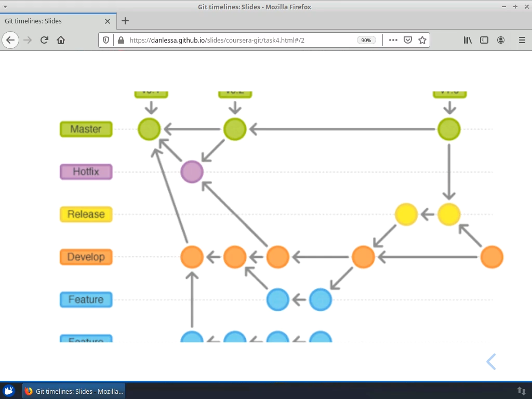The height and width of the screenshot is (399, 532).
Task: Expand page actions three-dot menu
Action: (393, 40)
